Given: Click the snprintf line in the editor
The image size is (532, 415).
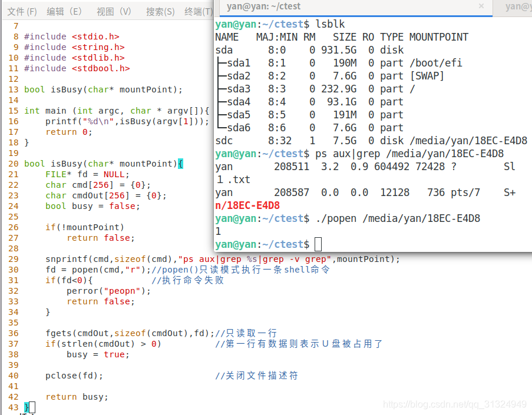Looking at the screenshot, I should [147, 259].
